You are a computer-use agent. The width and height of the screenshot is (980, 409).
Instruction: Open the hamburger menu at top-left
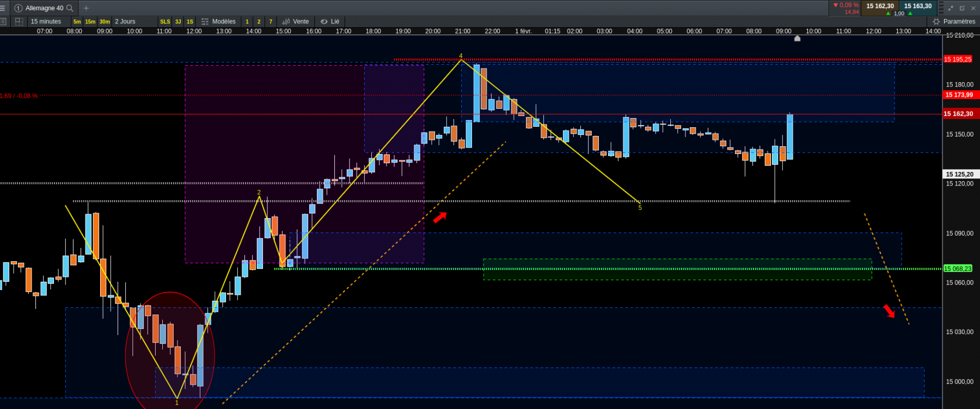click(x=3, y=8)
